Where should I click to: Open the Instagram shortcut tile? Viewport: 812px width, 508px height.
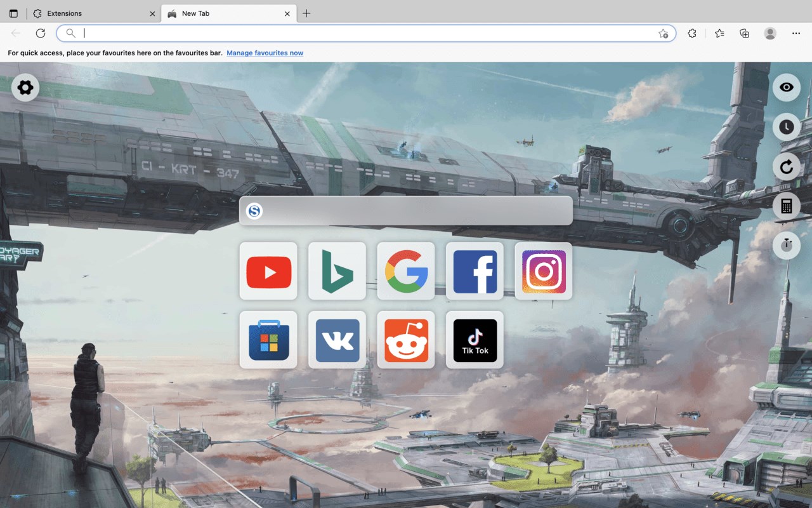[x=544, y=271]
